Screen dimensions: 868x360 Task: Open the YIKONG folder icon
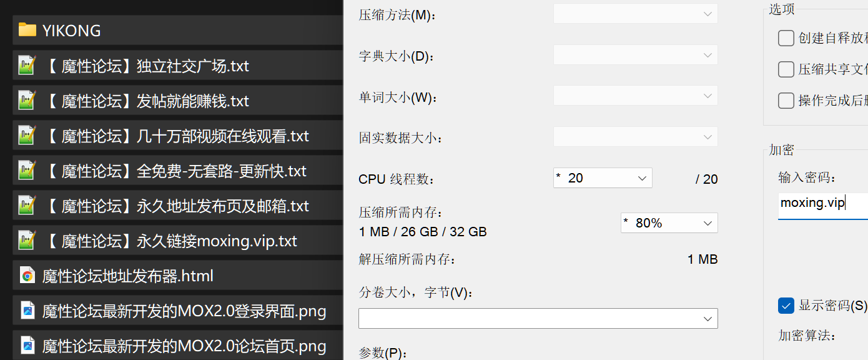27,30
